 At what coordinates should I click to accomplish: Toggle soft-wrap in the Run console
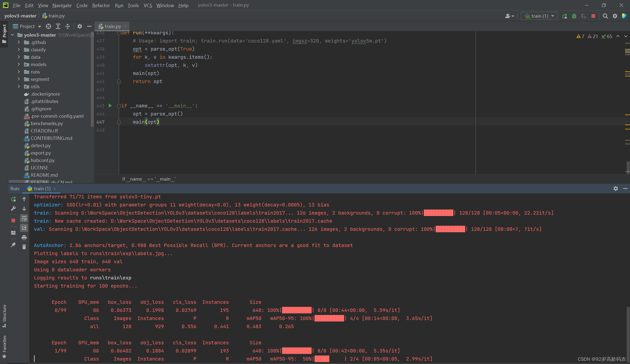[24, 218]
